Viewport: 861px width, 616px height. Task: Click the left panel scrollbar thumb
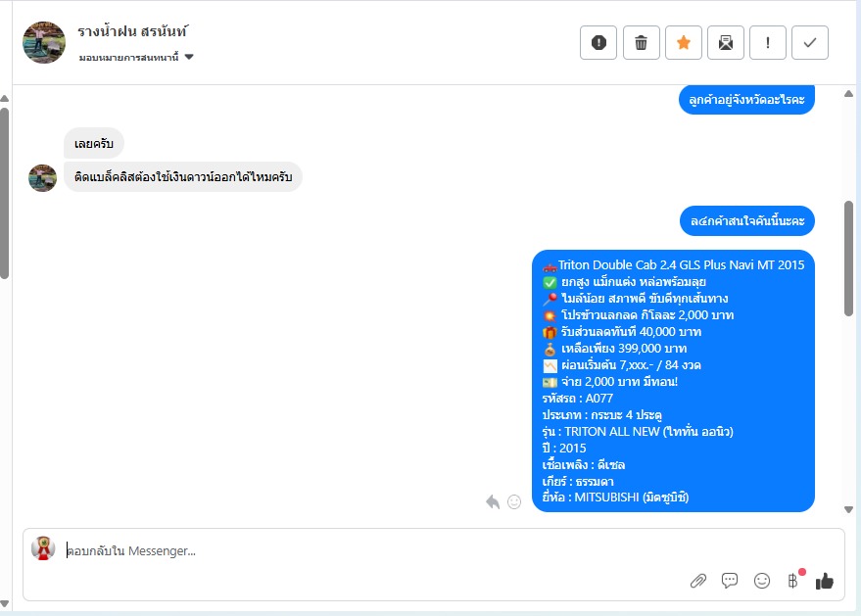(4, 193)
